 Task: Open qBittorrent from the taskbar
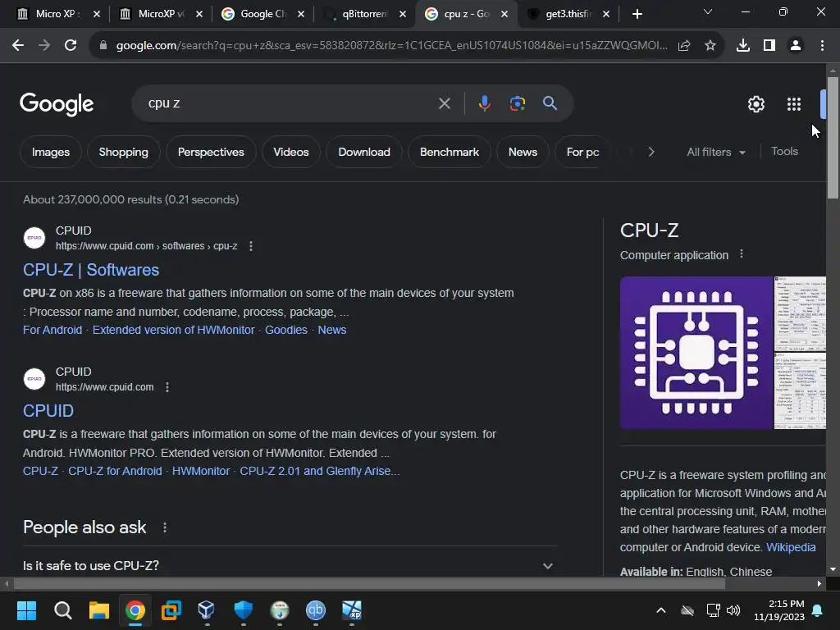(x=316, y=610)
